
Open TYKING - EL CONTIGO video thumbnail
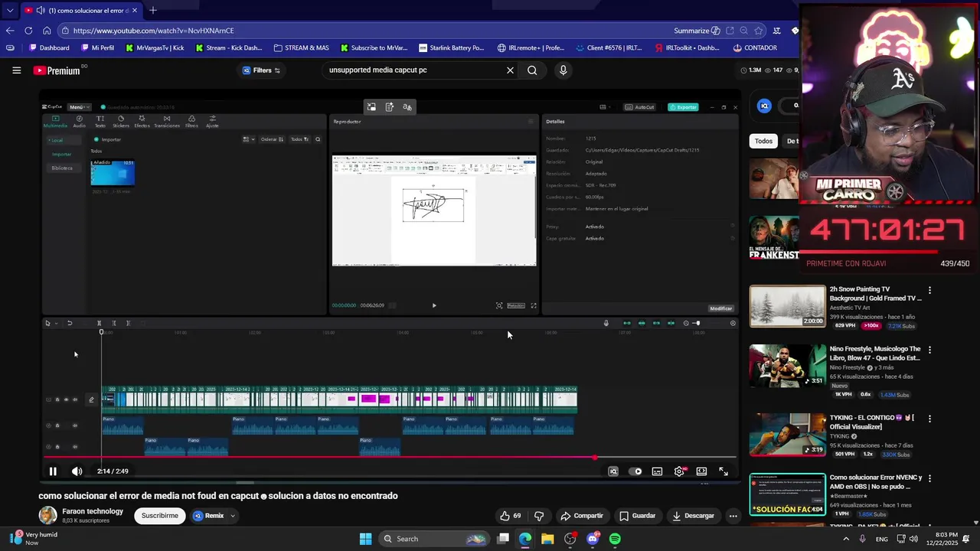pyautogui.click(x=787, y=435)
